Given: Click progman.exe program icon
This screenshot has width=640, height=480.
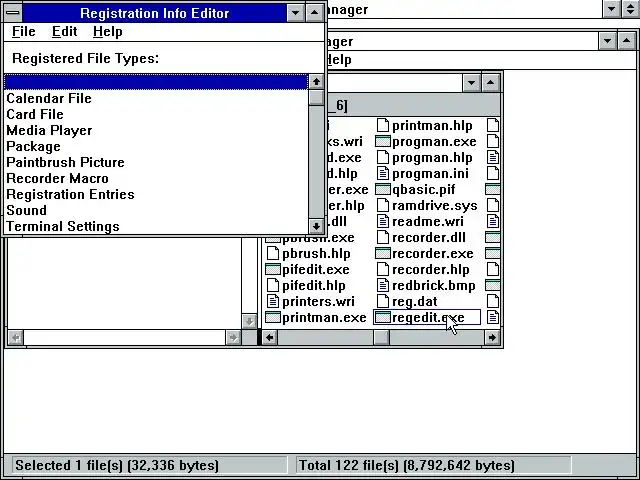Looking at the screenshot, I should click(x=382, y=142).
